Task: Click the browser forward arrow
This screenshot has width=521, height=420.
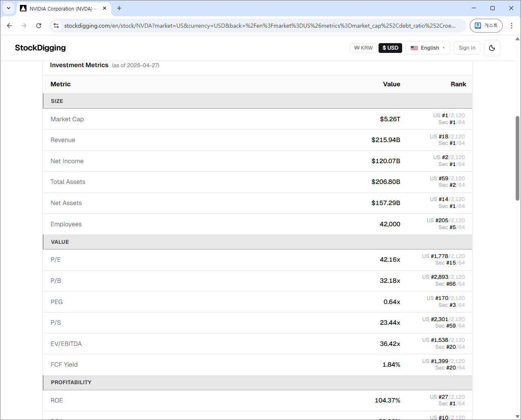Action: pos(24,26)
